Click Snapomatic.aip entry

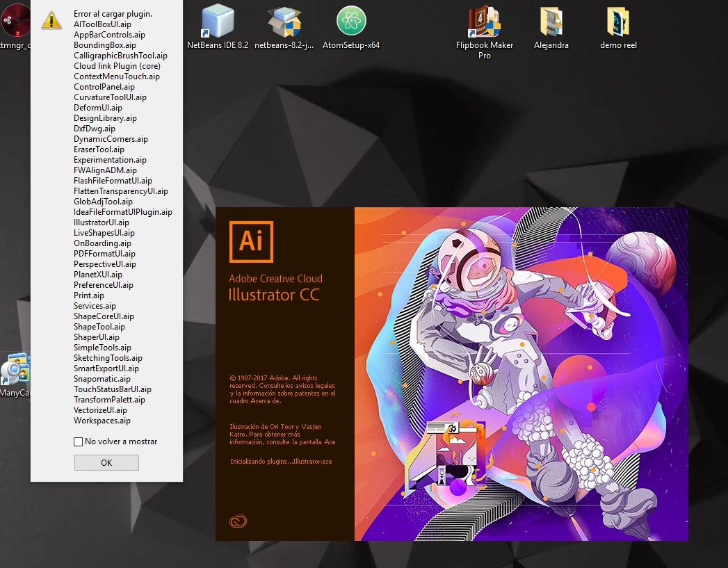pos(102,379)
